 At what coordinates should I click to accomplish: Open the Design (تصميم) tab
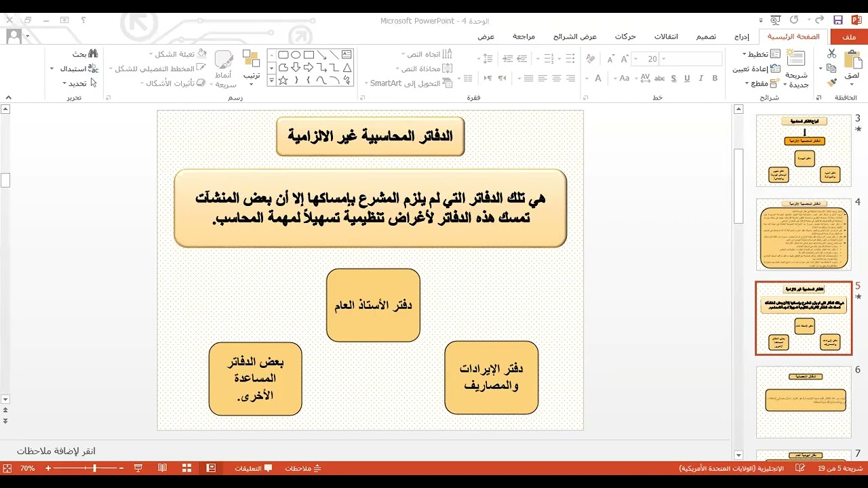point(706,37)
